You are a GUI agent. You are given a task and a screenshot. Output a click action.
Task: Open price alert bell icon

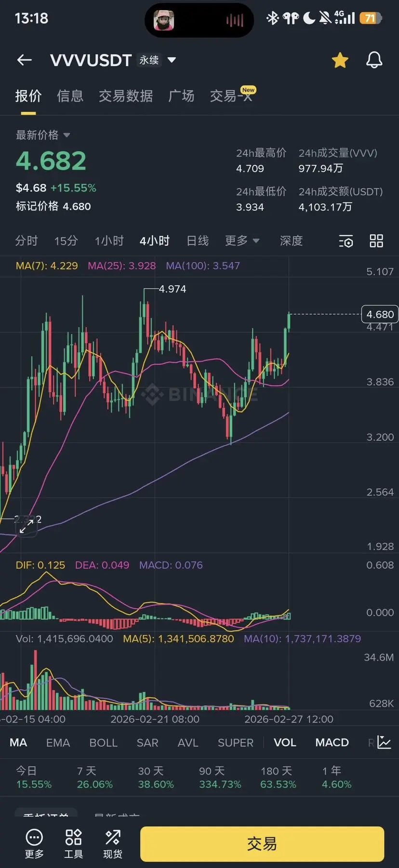point(374,60)
